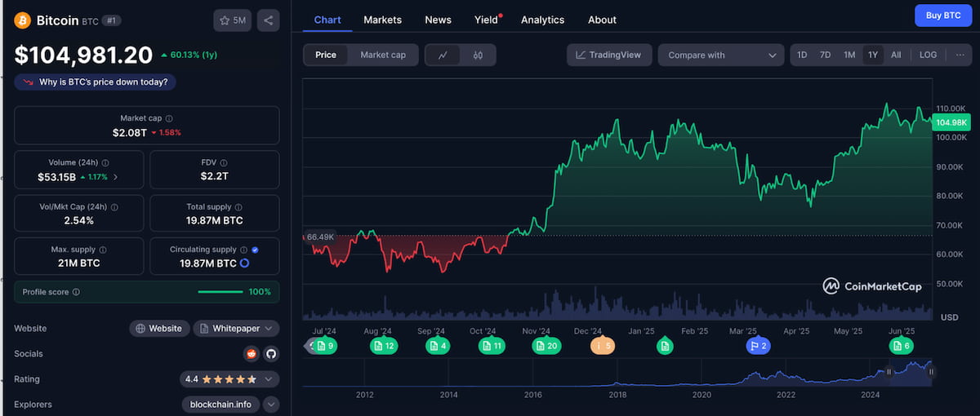Click the Market cap info icon
This screenshot has height=416, width=980.
click(170, 118)
